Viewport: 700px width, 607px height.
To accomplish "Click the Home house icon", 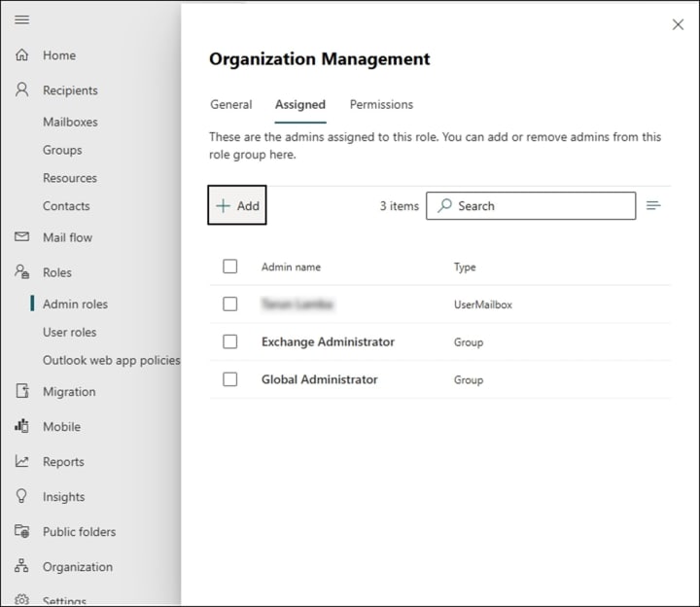I will pos(21,54).
